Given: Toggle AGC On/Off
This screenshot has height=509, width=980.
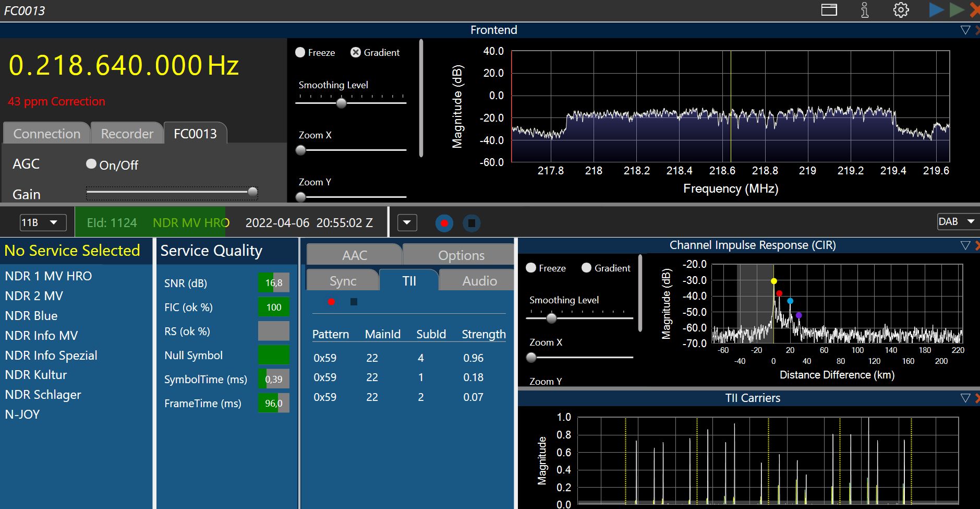Looking at the screenshot, I should click(91, 164).
